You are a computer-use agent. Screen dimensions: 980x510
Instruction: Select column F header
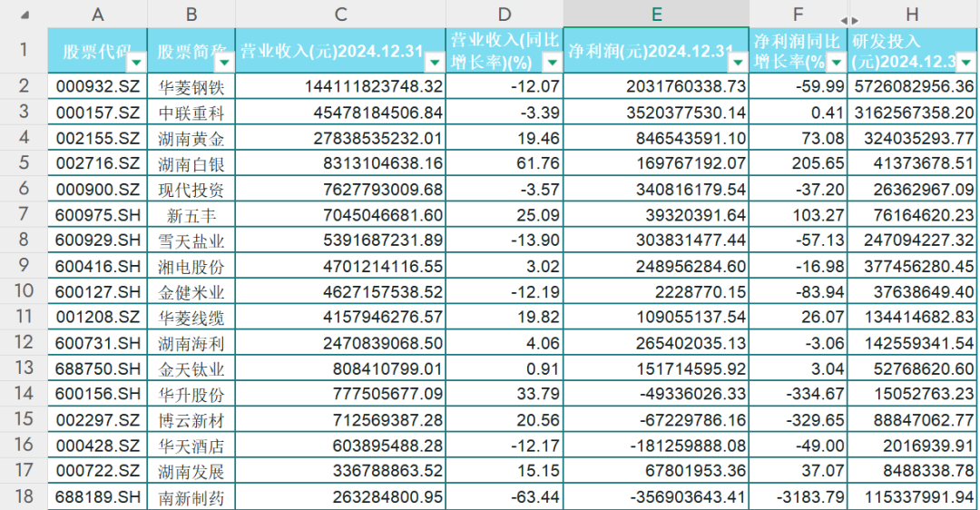pyautogui.click(x=799, y=14)
